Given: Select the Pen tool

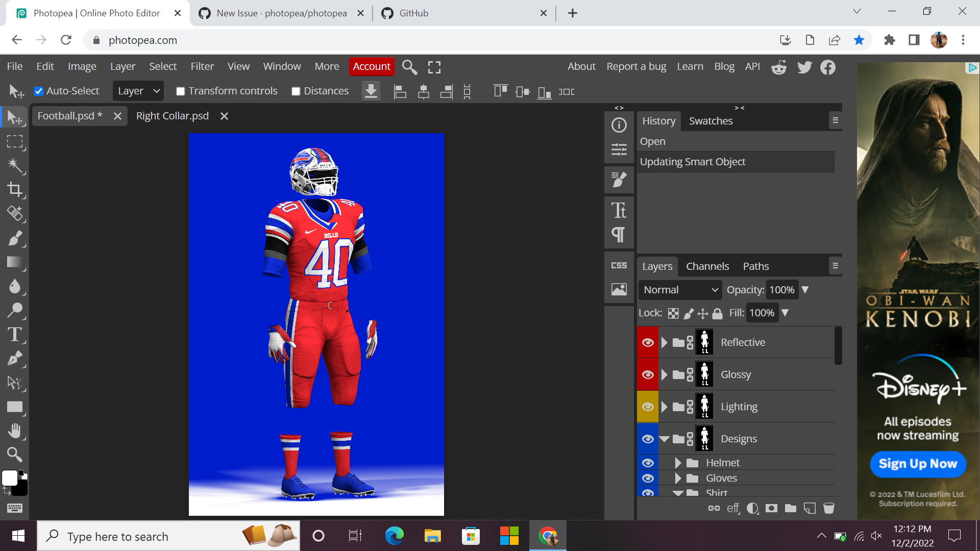Looking at the screenshot, I should (15, 359).
